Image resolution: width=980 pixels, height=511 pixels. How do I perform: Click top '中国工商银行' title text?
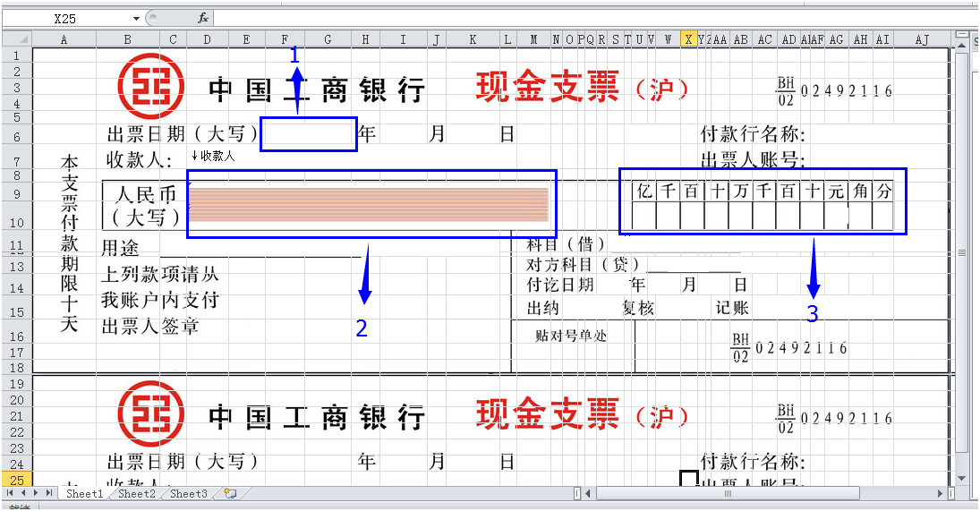(x=317, y=90)
